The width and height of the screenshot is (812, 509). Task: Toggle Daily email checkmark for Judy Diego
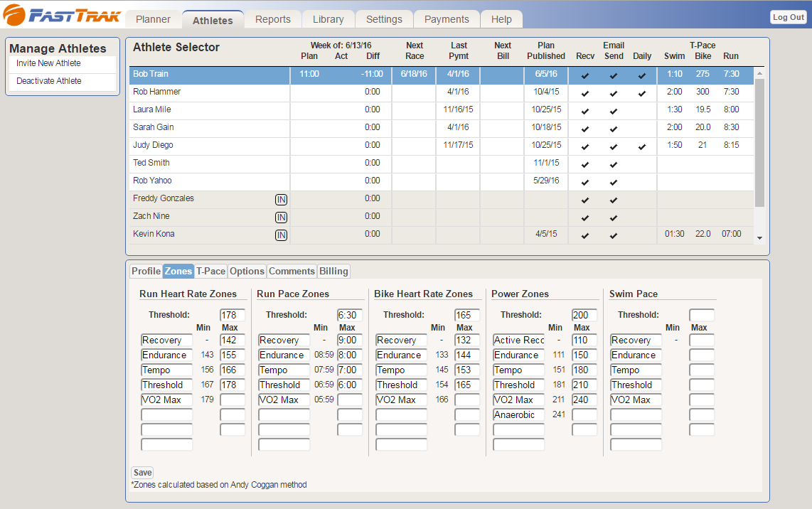[642, 146]
